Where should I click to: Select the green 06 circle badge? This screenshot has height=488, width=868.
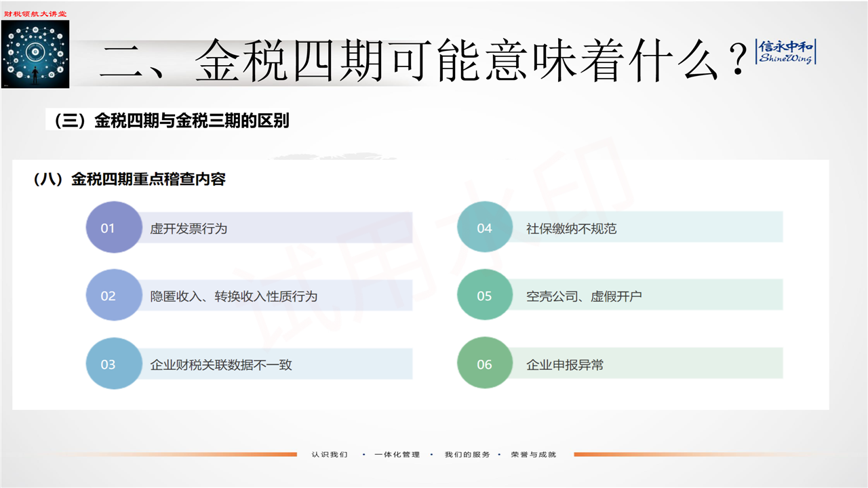[484, 364]
